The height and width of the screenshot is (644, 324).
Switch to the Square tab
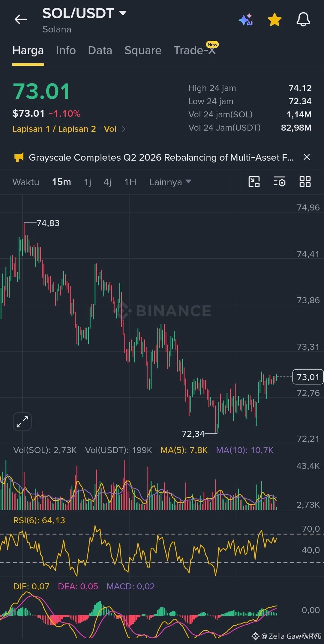(x=143, y=50)
